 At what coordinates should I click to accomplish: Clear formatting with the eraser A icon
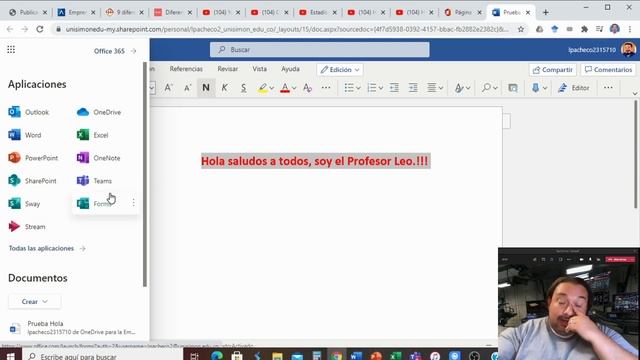[307, 88]
